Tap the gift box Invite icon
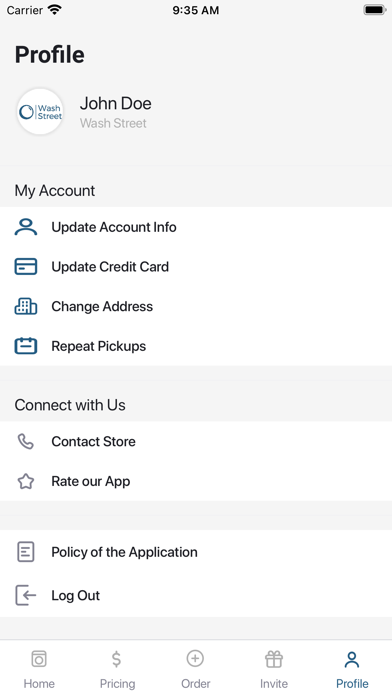 click(274, 659)
